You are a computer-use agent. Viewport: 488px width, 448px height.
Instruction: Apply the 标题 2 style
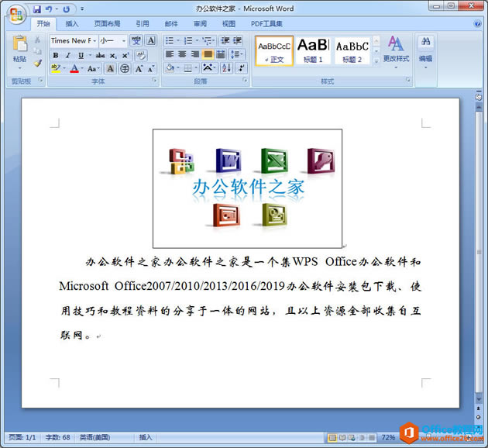tap(352, 51)
